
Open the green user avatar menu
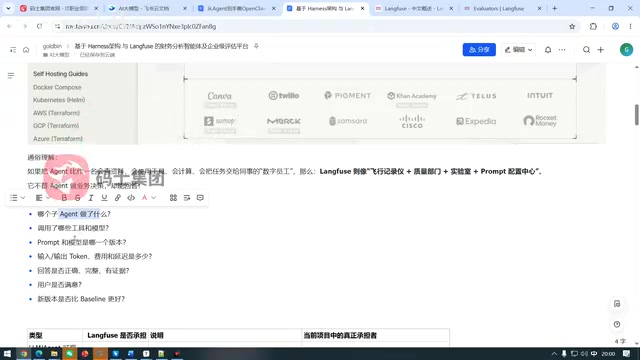coord(626,49)
